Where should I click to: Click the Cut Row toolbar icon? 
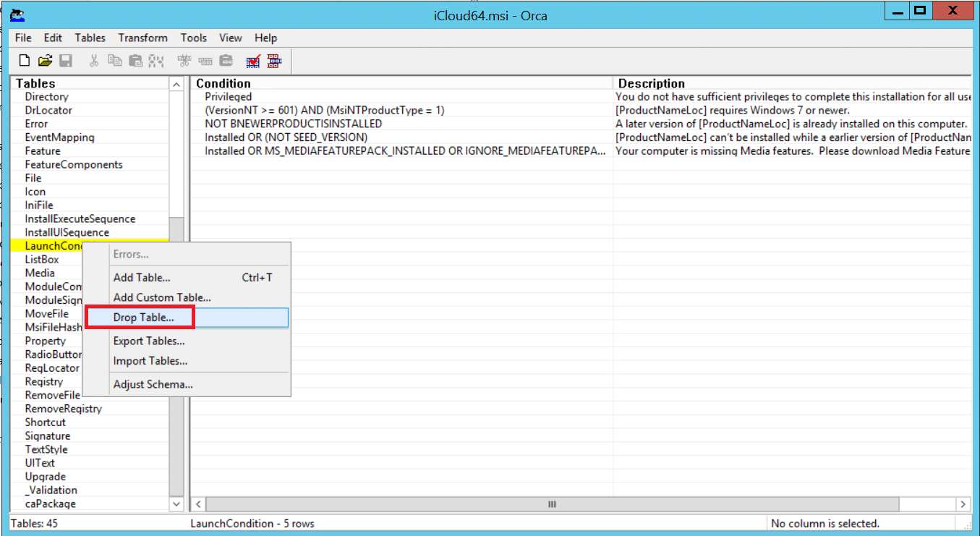(x=184, y=61)
